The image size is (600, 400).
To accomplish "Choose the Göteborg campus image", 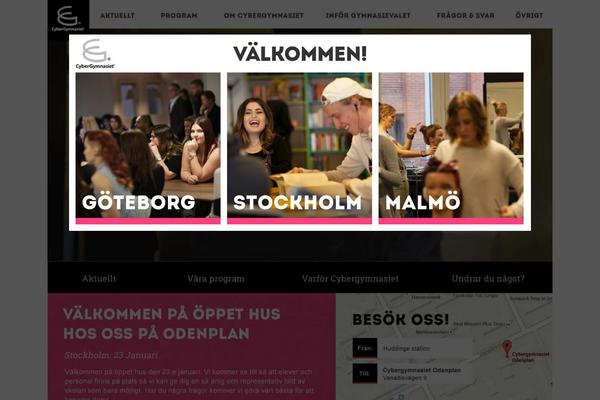I will point(148,148).
